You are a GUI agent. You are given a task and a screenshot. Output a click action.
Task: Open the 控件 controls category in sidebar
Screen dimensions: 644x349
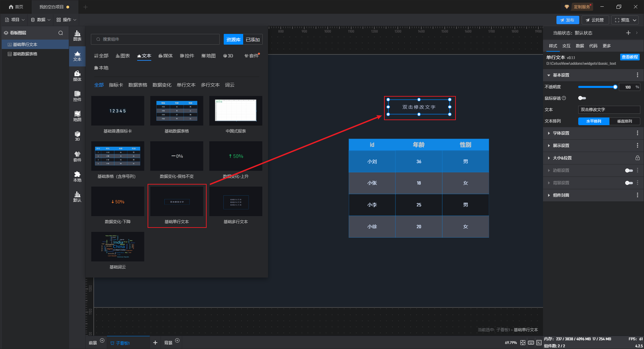coord(77,96)
